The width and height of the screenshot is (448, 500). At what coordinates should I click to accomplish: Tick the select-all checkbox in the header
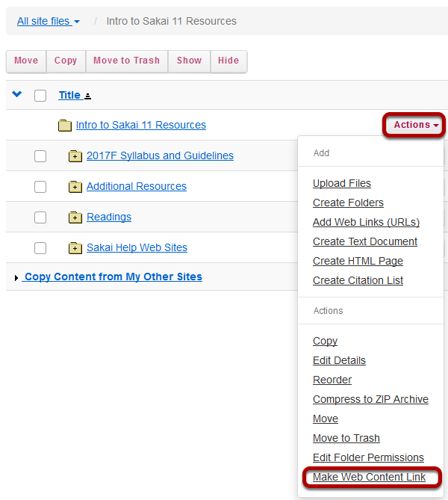40,96
